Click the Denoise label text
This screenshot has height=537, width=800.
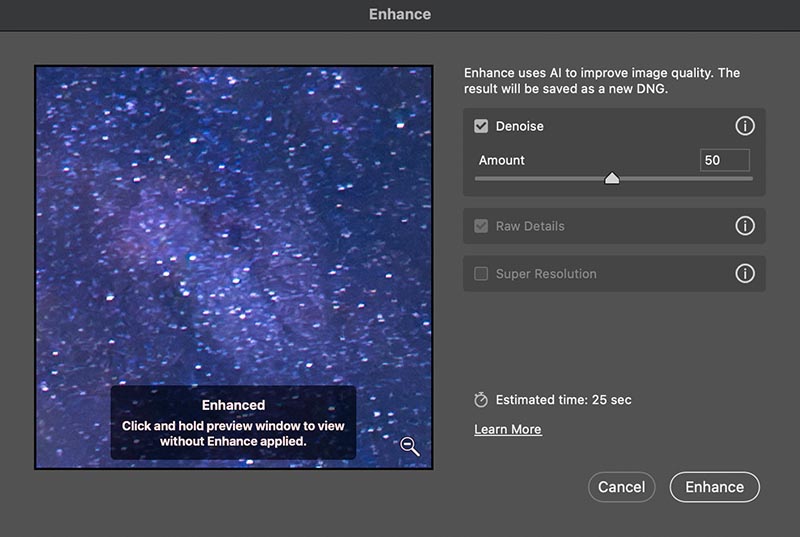[519, 126]
